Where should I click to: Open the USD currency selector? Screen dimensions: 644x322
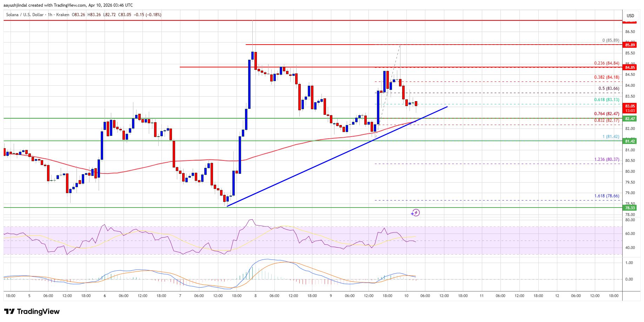630,15
